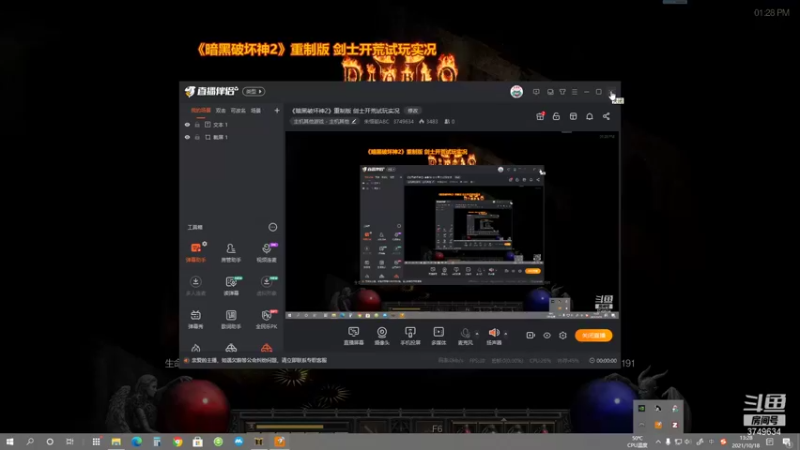Click the stream preview canvas
Screen dimensions: 800x450
(x=452, y=225)
